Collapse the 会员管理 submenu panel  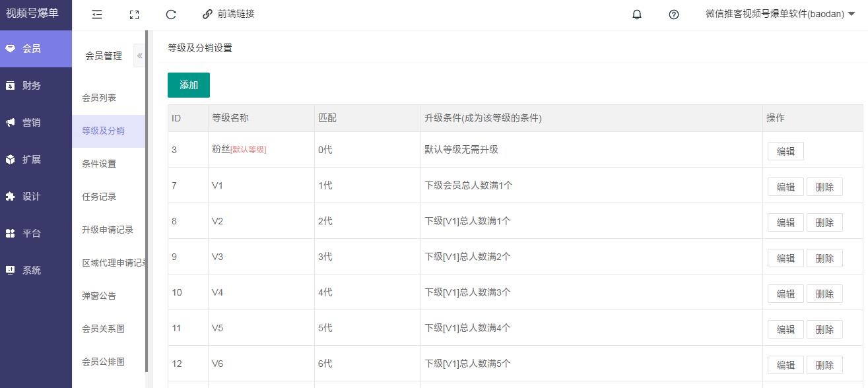point(139,56)
